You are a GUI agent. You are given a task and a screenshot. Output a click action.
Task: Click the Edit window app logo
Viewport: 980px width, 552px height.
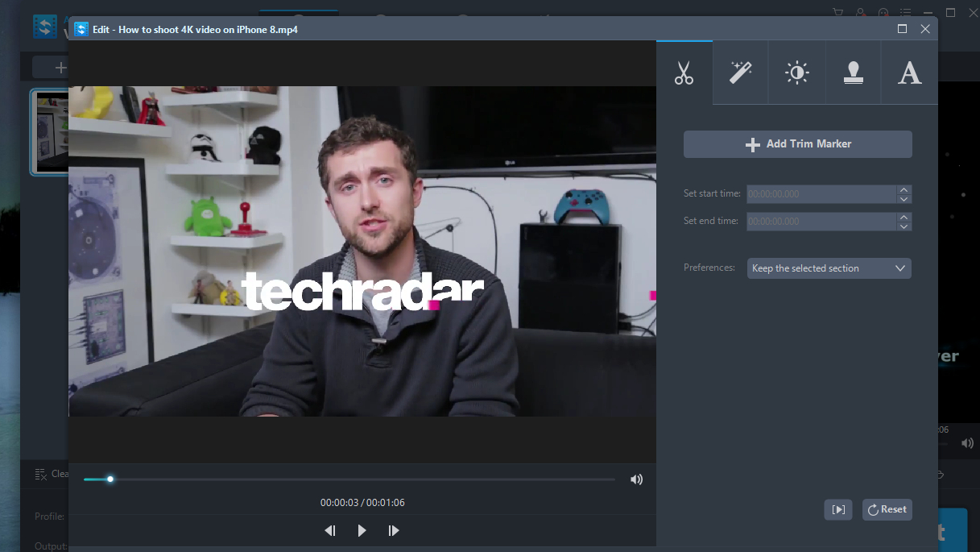click(x=81, y=29)
